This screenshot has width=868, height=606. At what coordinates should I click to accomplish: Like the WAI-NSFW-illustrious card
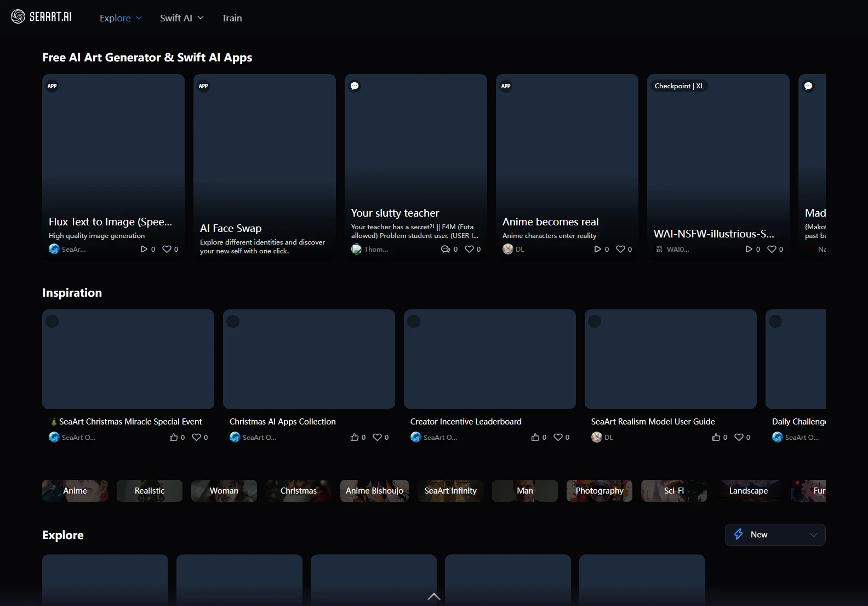coord(772,249)
